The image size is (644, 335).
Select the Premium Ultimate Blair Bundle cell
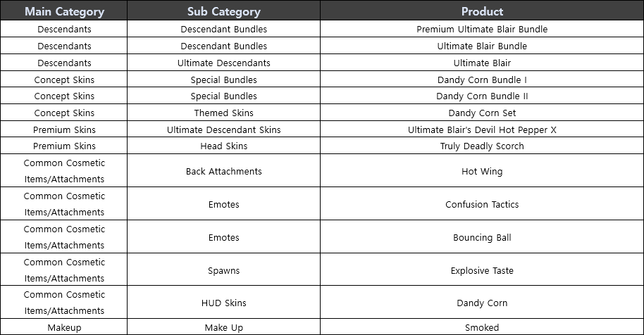(482, 30)
